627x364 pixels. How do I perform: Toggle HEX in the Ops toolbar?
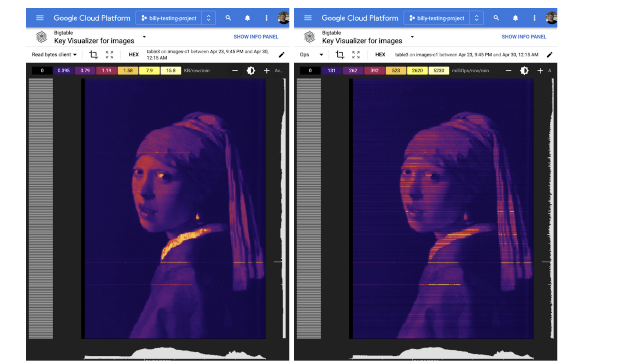380,55
